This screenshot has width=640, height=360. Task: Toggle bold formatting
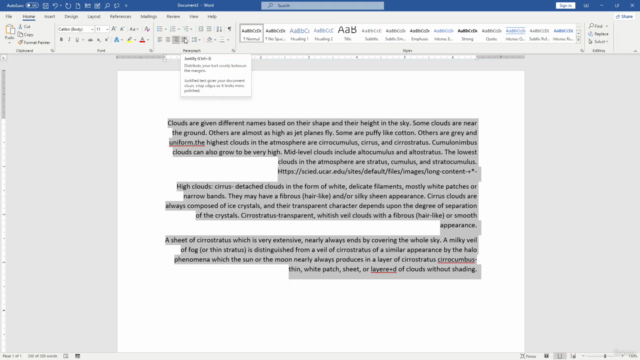[x=61, y=40]
